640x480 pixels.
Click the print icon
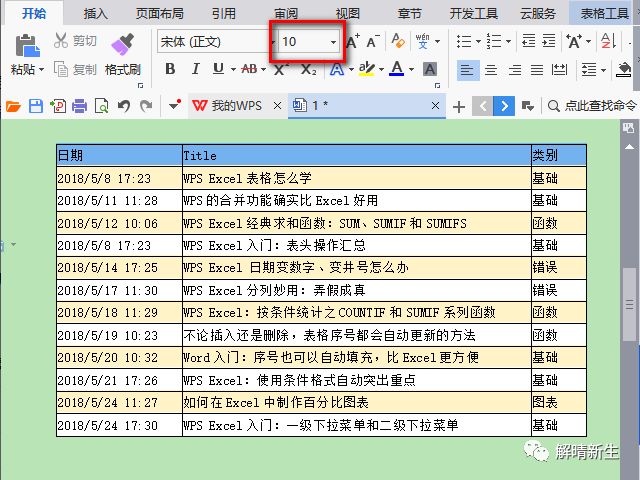[x=80, y=106]
